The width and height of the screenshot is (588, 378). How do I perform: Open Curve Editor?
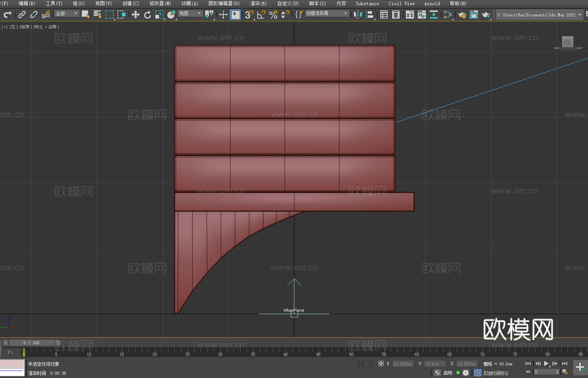(x=422, y=14)
